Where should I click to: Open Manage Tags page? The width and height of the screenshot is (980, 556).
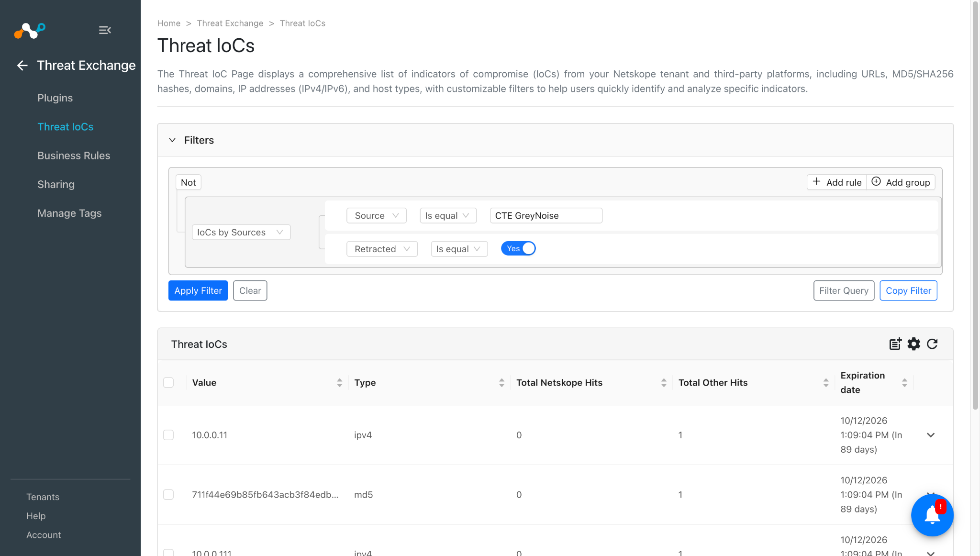pos(69,213)
